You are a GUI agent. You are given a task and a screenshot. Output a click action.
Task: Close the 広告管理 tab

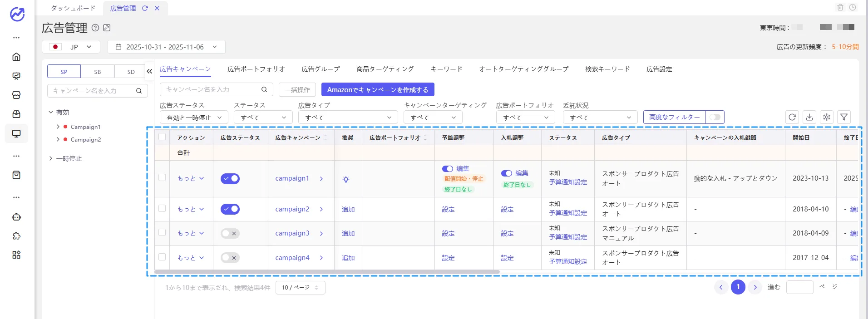pyautogui.click(x=157, y=8)
